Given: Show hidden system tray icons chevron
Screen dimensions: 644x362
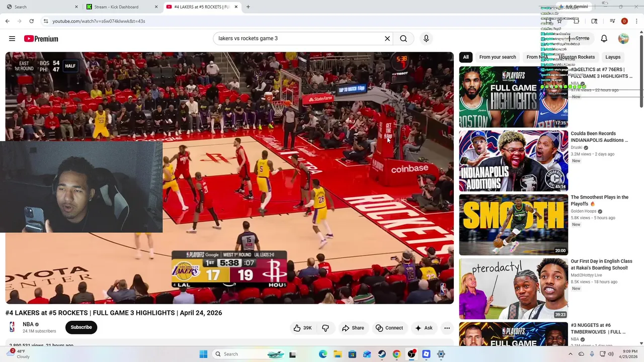Looking at the screenshot, I should 570,354.
